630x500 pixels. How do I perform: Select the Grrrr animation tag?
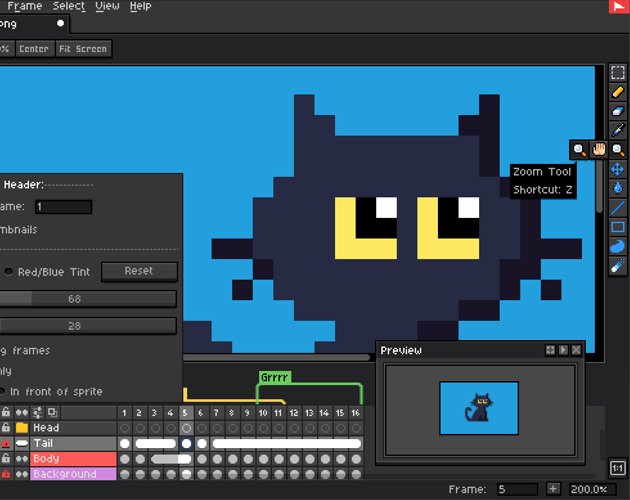(x=274, y=377)
